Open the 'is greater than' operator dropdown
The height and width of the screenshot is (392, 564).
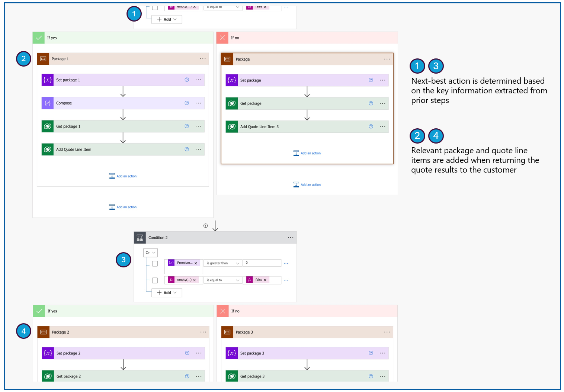[222, 263]
